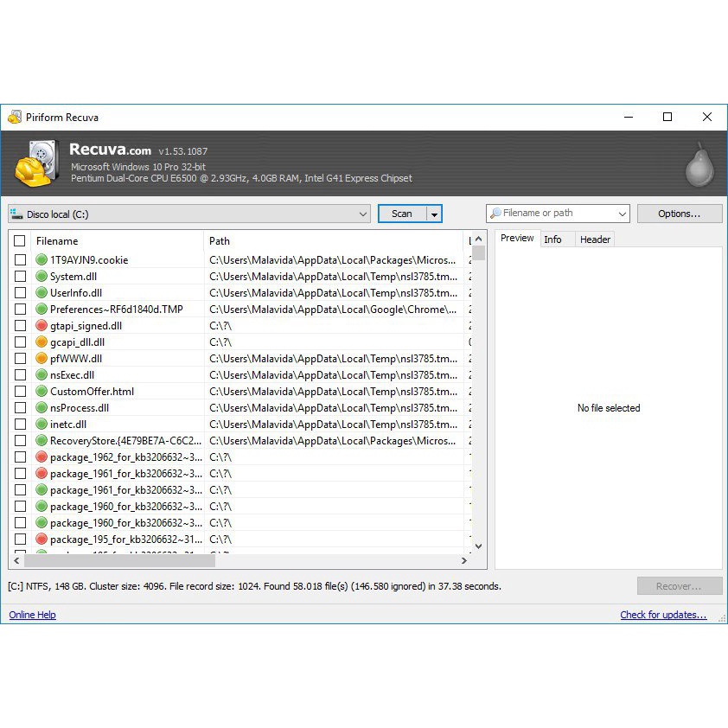Click the green status dot for nsProcess.dll

pyautogui.click(x=42, y=407)
